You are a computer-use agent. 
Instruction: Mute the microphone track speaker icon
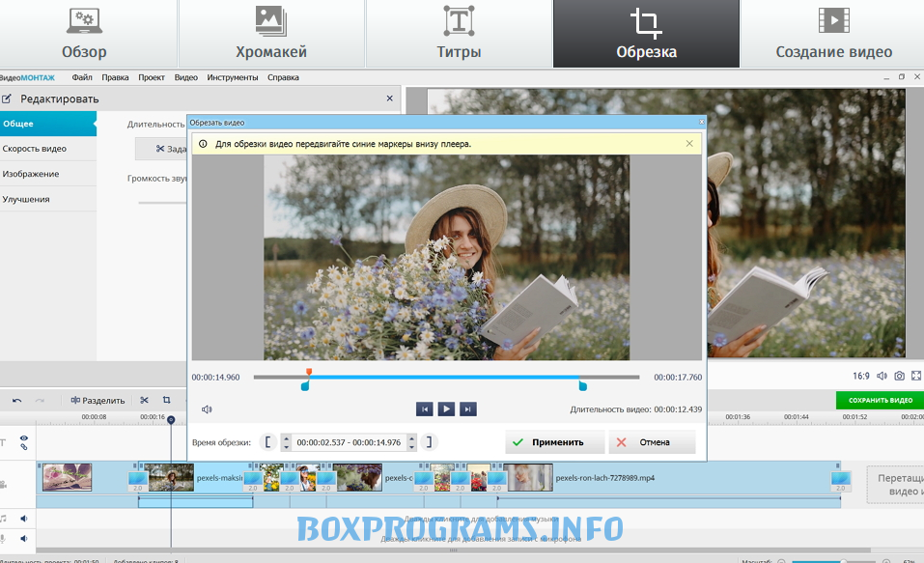pyautogui.click(x=23, y=538)
